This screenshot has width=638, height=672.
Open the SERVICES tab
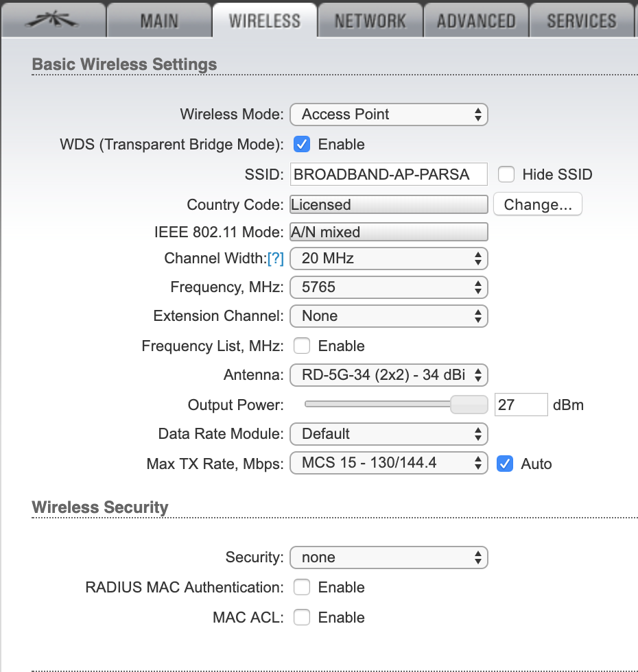click(x=580, y=21)
